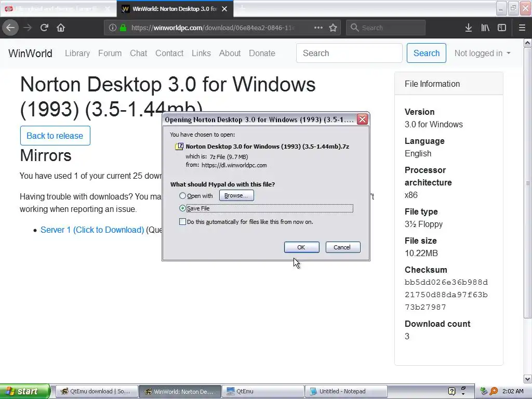Click the blue-outlined Search button
Image resolution: width=532 pixels, height=399 pixels.
pyautogui.click(x=427, y=54)
